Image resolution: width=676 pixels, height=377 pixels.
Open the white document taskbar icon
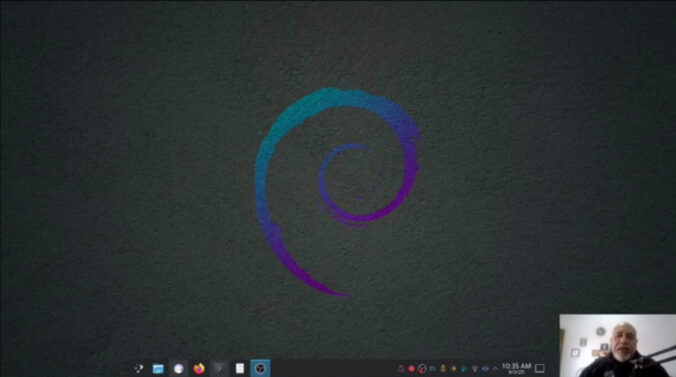pos(240,368)
